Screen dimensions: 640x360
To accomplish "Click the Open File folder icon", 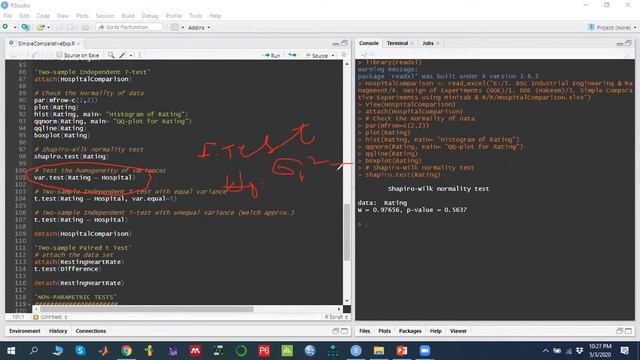I will click(x=40, y=27).
